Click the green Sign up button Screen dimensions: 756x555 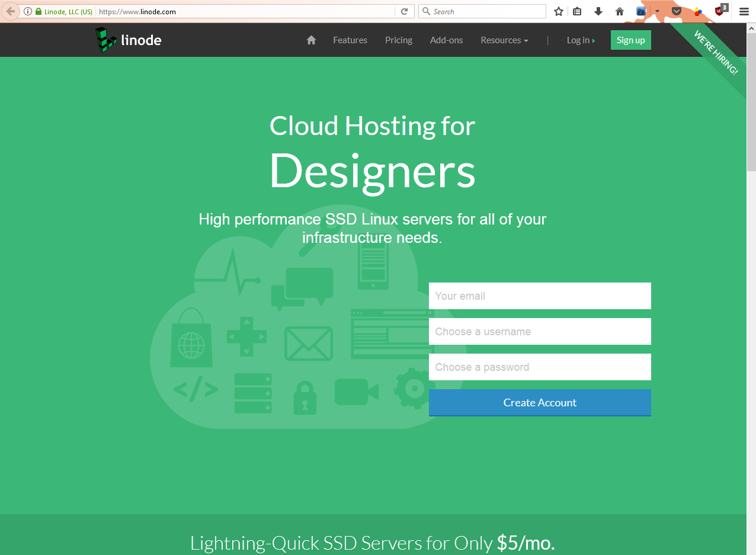pos(630,40)
